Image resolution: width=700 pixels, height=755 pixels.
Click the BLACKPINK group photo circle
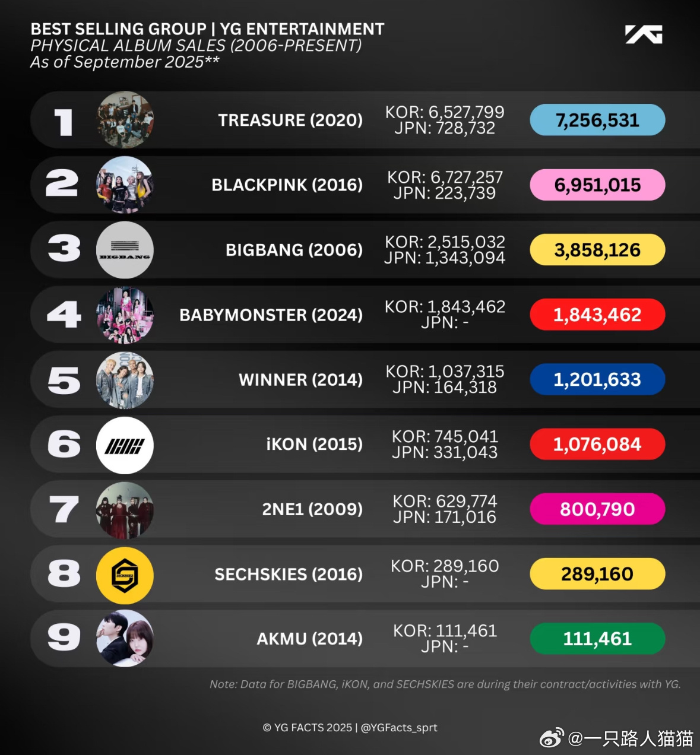point(125,185)
